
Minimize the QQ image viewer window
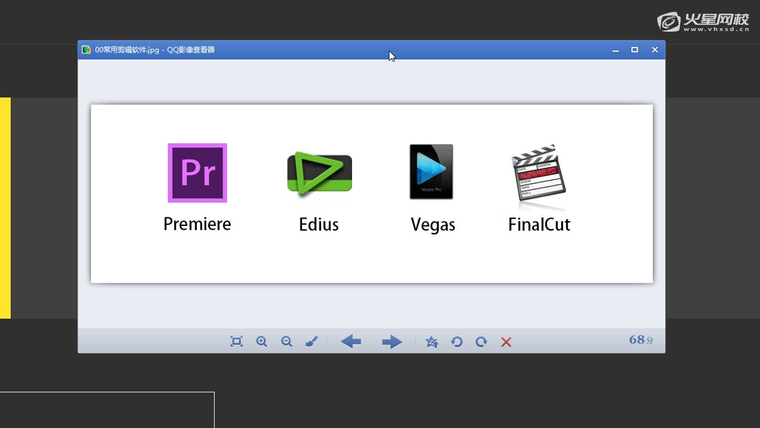615,50
